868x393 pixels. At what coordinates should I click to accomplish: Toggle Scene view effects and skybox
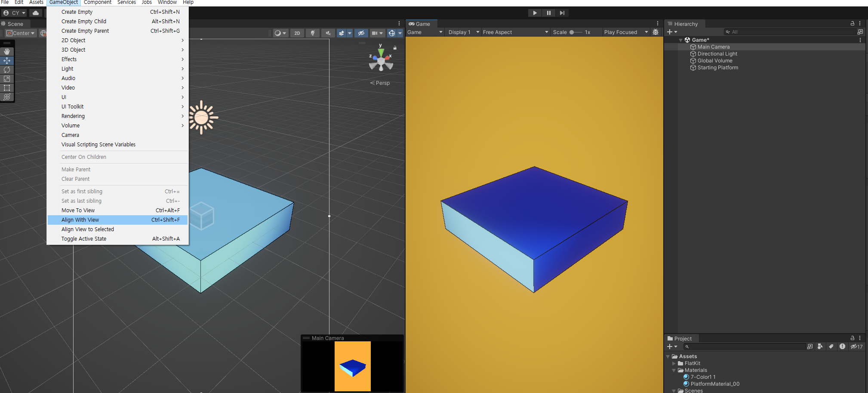click(x=342, y=33)
